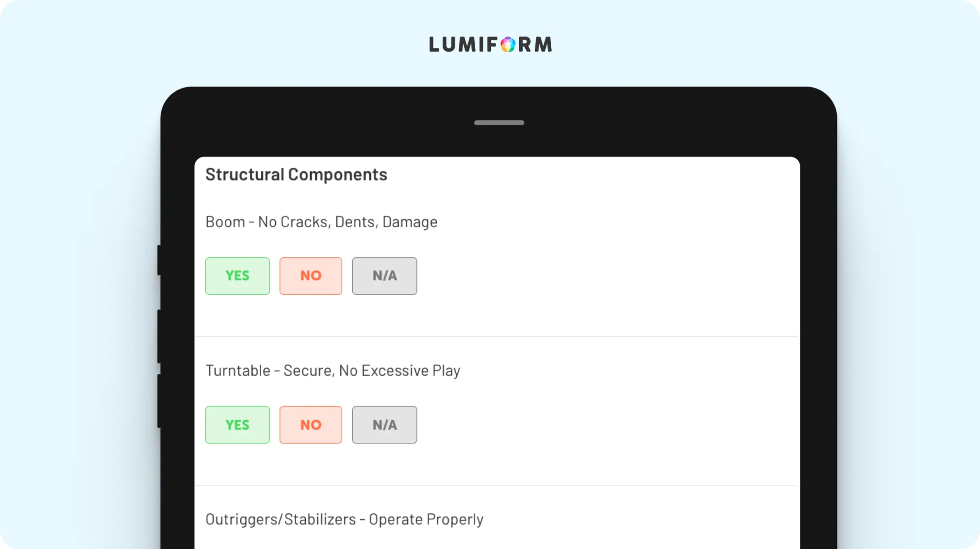Screen dimensions: 980x549
Task: Select YES for Boom condition
Action: pos(237,276)
